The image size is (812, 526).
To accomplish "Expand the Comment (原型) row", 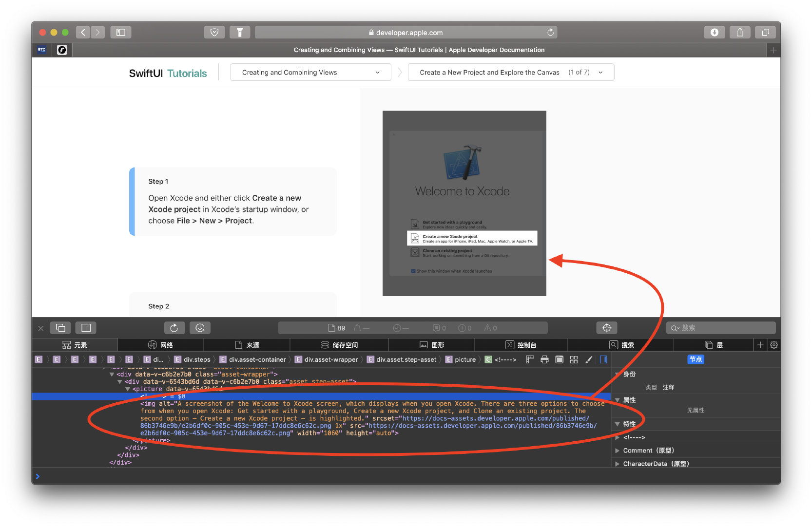I will pyautogui.click(x=618, y=451).
